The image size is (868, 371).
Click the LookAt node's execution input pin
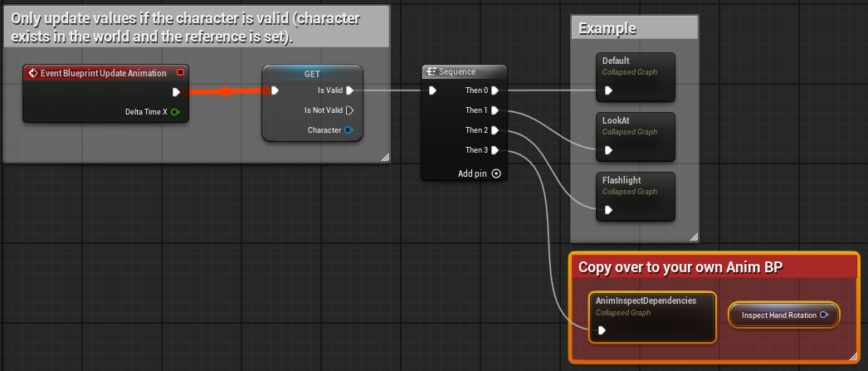point(608,150)
